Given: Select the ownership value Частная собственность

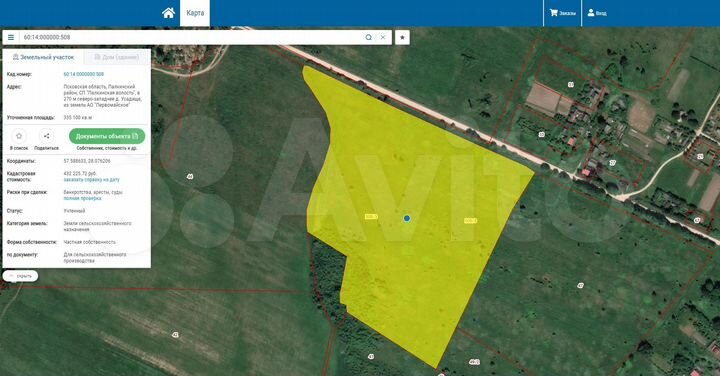Looking at the screenshot, I should tap(90, 242).
